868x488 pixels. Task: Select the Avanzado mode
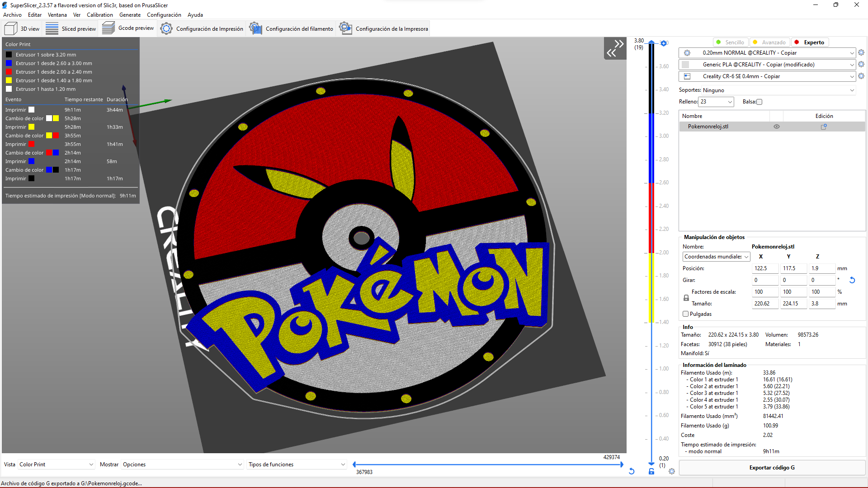pyautogui.click(x=769, y=42)
